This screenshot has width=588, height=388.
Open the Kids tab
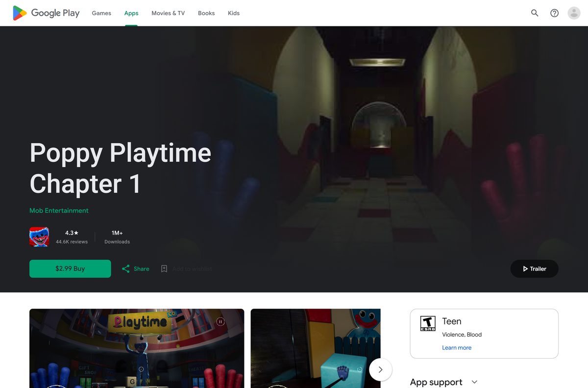(x=234, y=13)
